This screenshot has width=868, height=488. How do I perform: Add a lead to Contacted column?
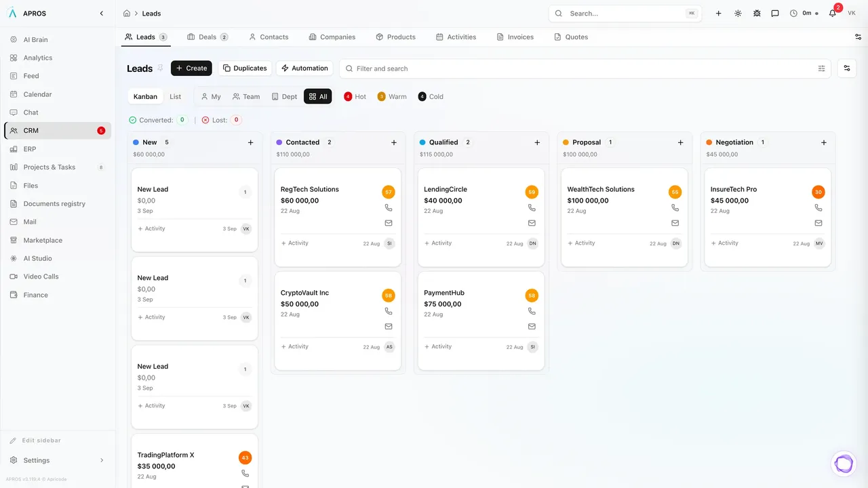[394, 142]
